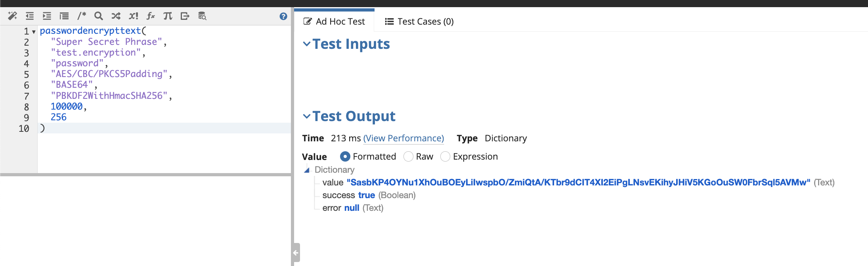This screenshot has width=868, height=266.
Task: Open the search magnifier tool
Action: click(x=99, y=16)
